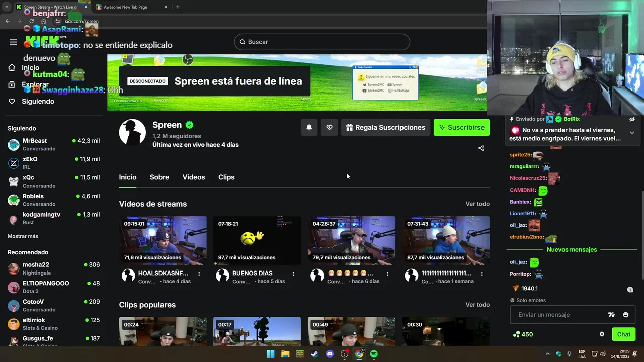Open options menu for the 1111111 video
The height and width of the screenshot is (362, 644).
click(482, 274)
